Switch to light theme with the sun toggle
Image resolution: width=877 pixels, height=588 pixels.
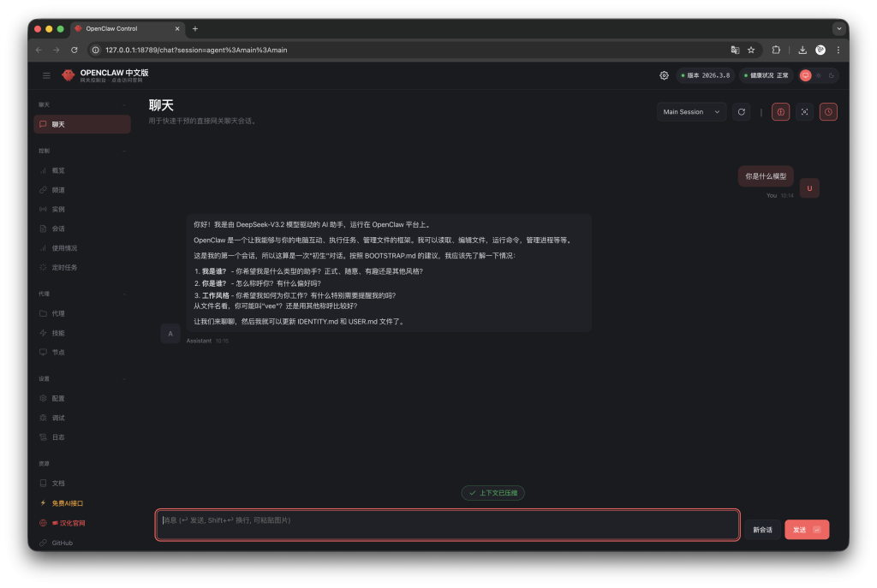818,75
